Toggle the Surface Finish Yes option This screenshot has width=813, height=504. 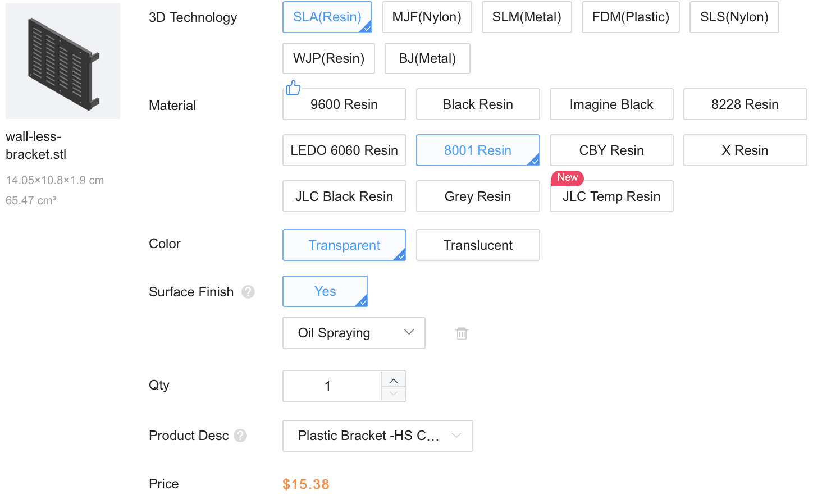click(325, 291)
